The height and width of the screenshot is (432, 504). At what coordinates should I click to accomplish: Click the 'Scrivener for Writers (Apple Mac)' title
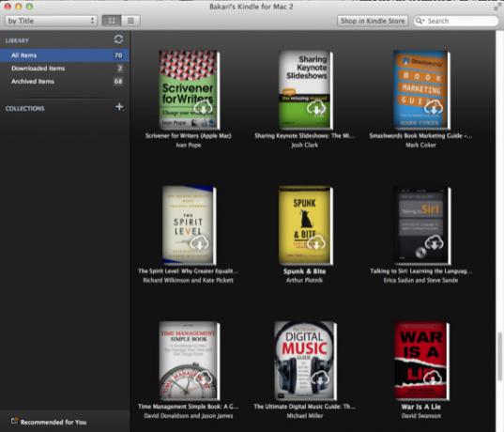(189, 136)
